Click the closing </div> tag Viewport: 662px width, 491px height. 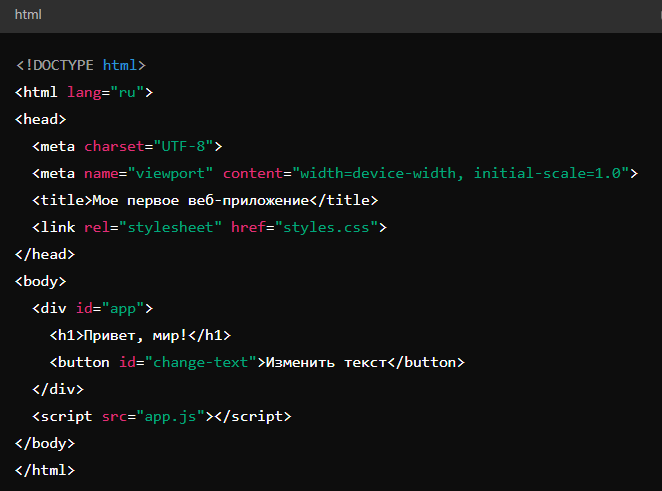[x=58, y=390]
